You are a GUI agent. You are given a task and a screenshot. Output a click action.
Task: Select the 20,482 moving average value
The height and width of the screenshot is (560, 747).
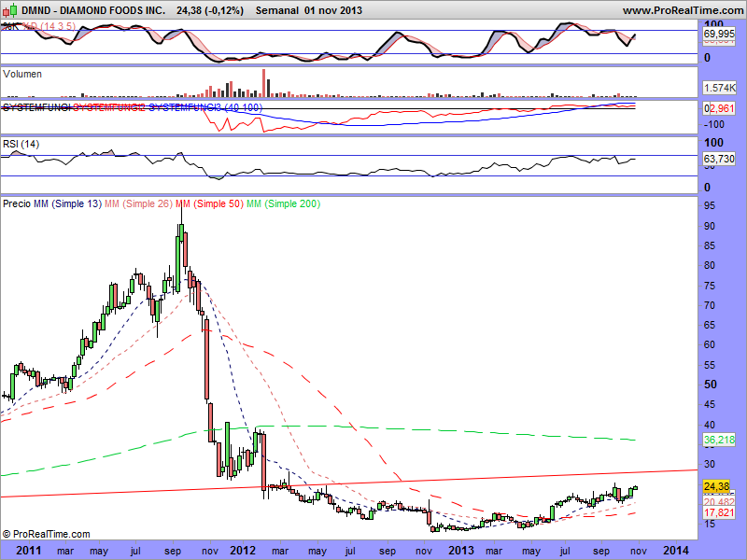pyautogui.click(x=719, y=502)
